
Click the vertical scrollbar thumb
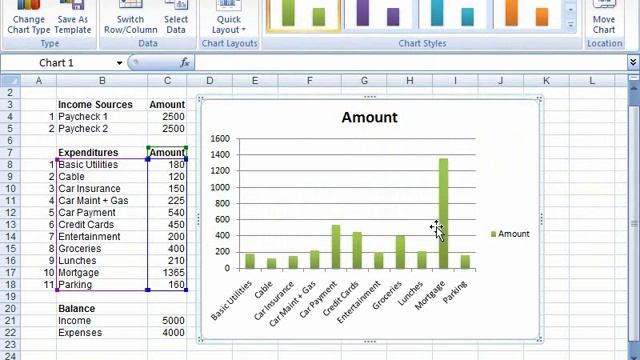(x=634, y=223)
